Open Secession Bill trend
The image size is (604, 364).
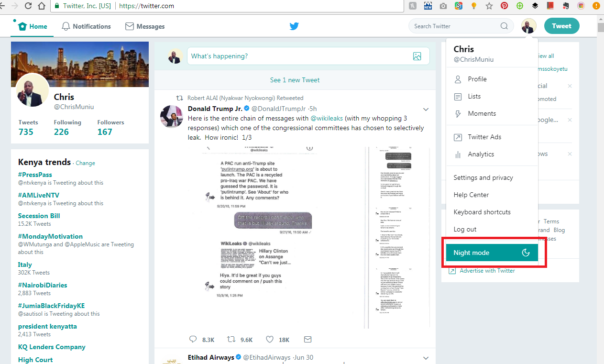tap(39, 216)
